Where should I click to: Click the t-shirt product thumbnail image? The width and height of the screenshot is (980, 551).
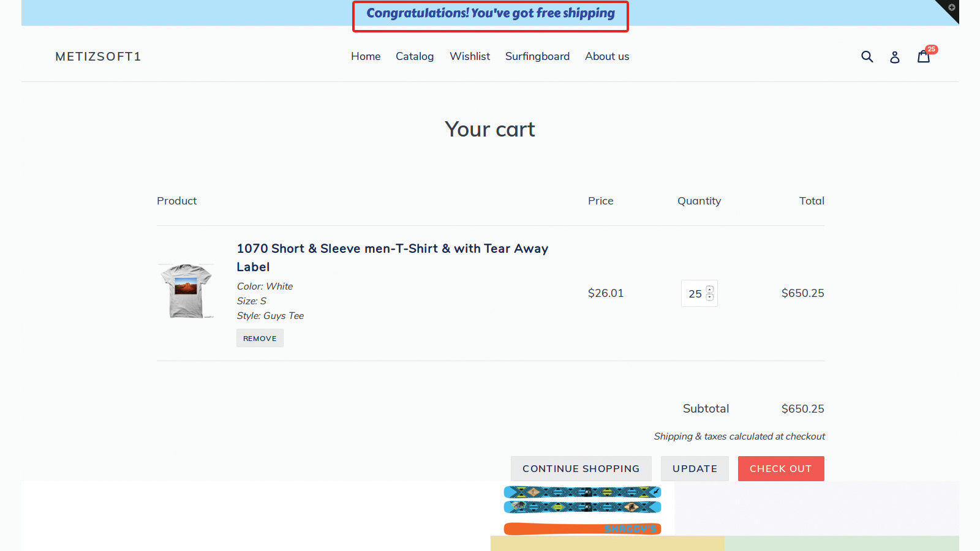[186, 292]
